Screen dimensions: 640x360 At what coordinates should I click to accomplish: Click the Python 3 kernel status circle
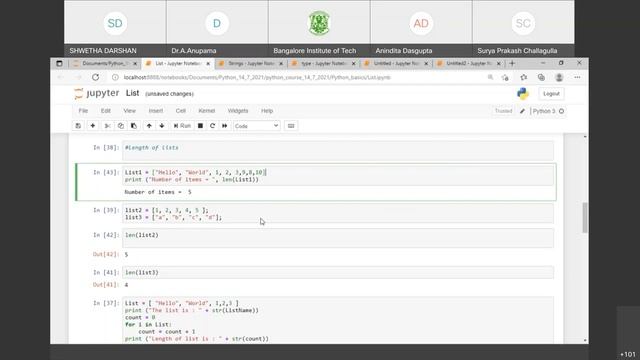point(562,111)
